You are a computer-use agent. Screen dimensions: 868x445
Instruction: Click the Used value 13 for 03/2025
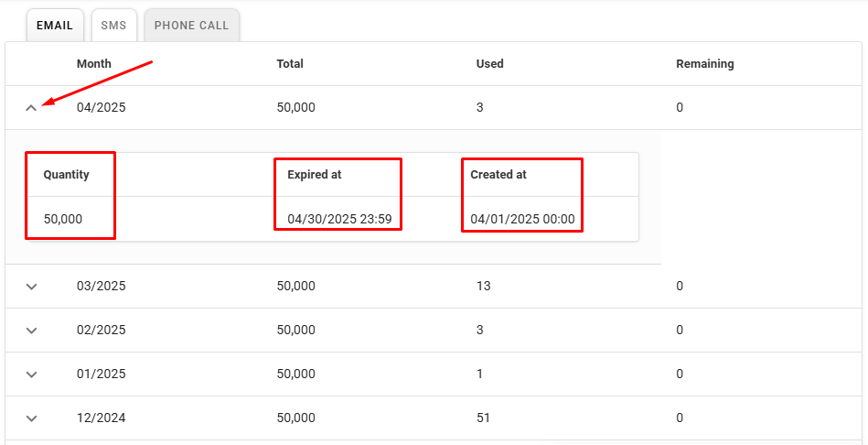(x=483, y=287)
